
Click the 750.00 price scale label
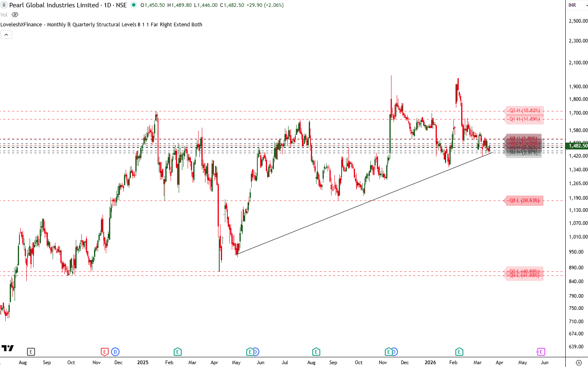[x=576, y=308]
